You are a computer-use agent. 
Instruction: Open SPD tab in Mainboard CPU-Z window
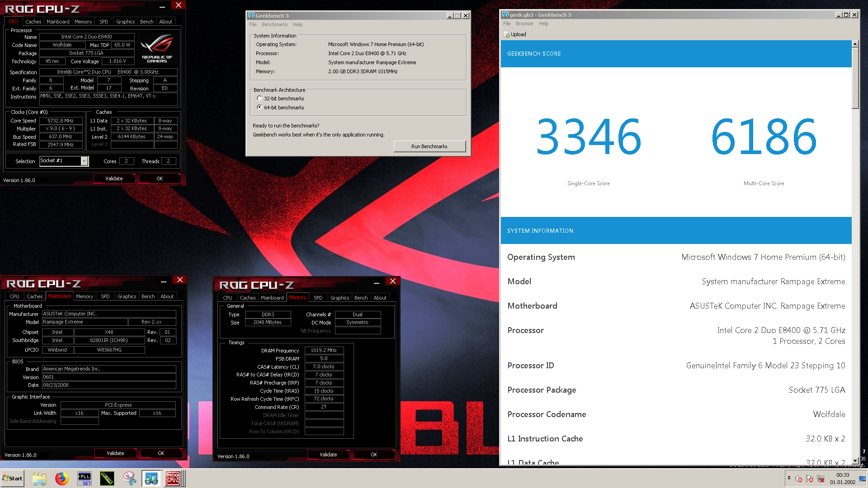(x=105, y=296)
